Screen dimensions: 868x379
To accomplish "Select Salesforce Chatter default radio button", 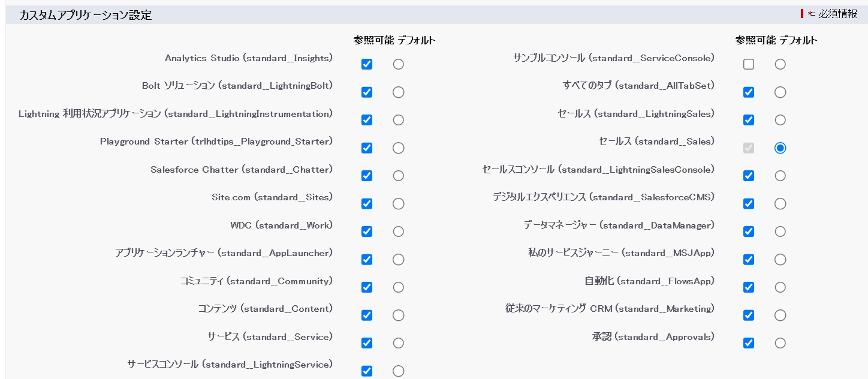I will point(399,176).
